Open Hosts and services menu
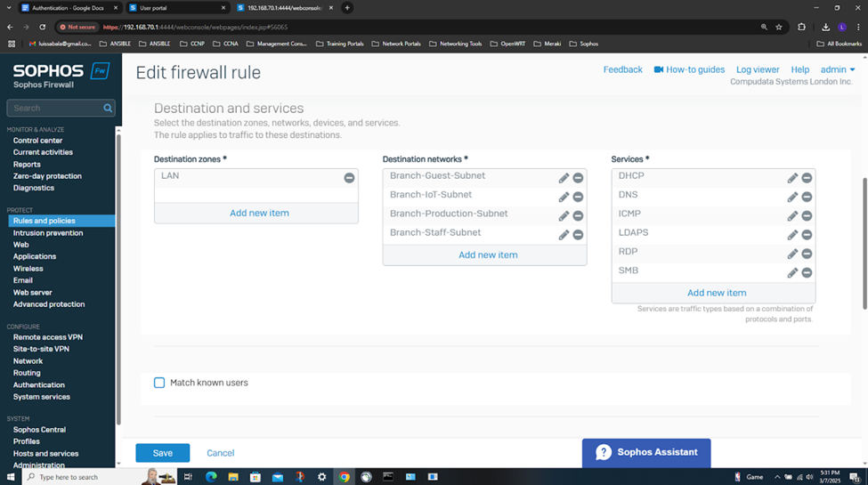868x485 pixels. tap(45, 454)
